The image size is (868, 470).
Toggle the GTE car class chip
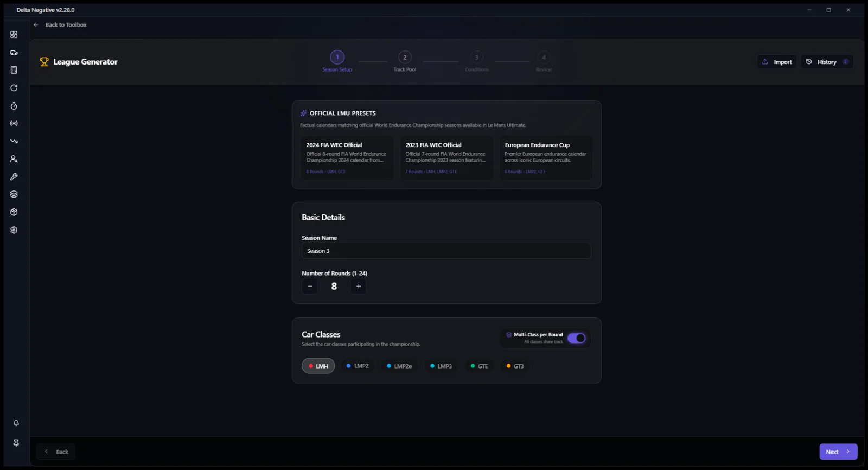tap(479, 366)
